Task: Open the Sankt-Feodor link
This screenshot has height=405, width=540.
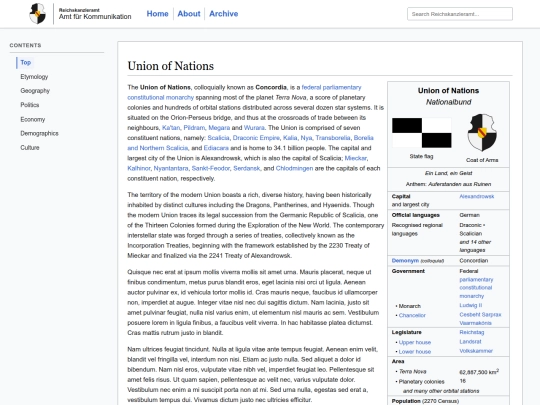Action: coord(211,168)
